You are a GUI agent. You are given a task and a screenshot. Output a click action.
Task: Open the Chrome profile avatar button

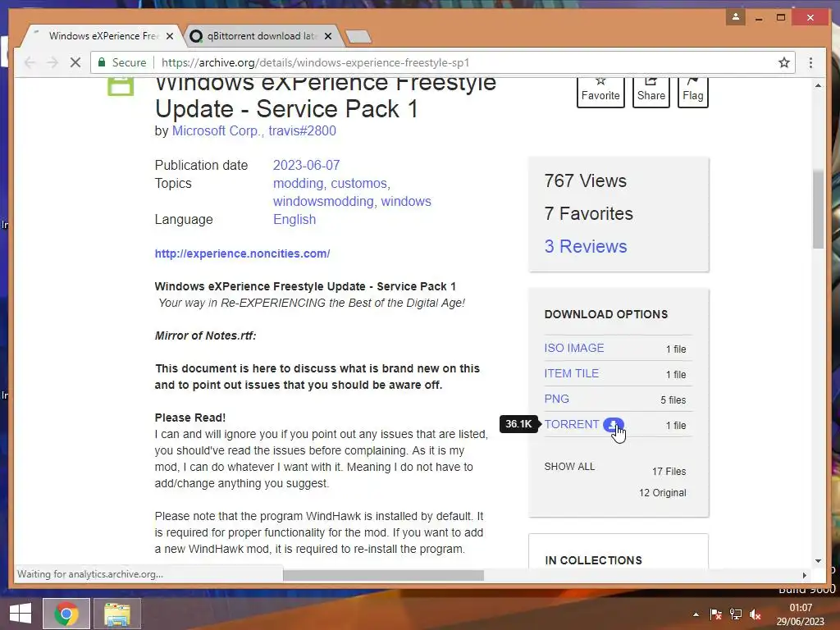click(736, 17)
